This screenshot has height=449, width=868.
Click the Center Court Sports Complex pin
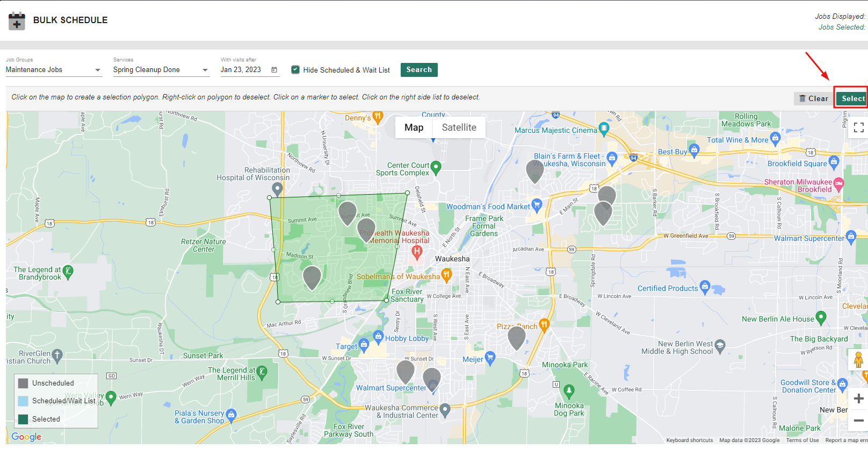click(x=436, y=168)
